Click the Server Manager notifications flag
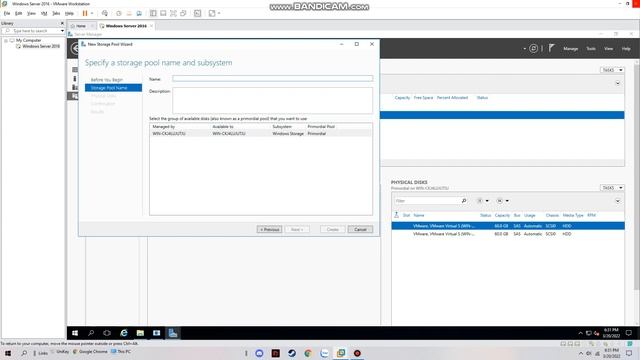 coord(551,48)
